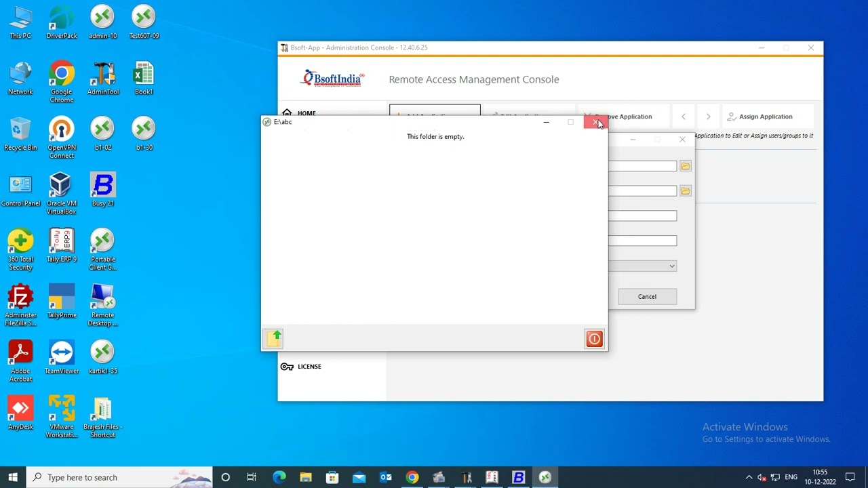
Task: Open Outlook from the taskbar
Action: pyautogui.click(x=385, y=477)
